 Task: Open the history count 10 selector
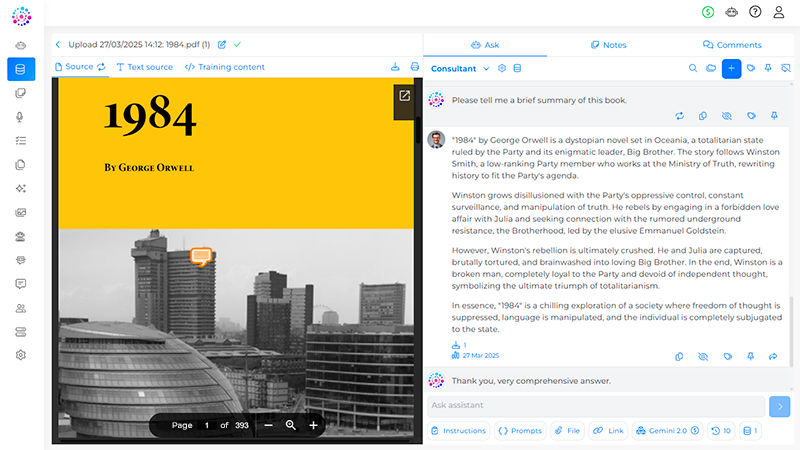(721, 431)
